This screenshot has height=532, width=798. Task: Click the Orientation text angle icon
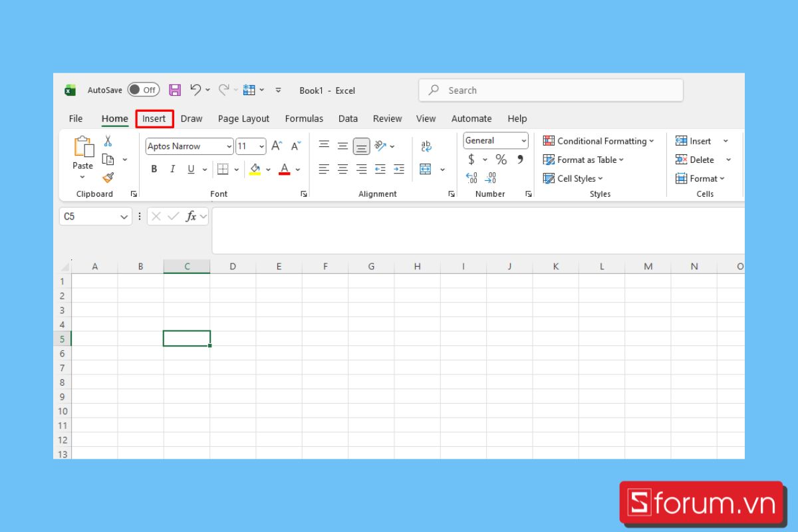(x=380, y=146)
